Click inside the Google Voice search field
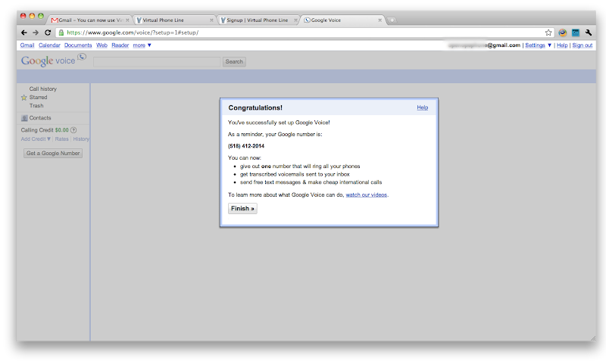Screen dimensions: 606x364 tap(157, 62)
